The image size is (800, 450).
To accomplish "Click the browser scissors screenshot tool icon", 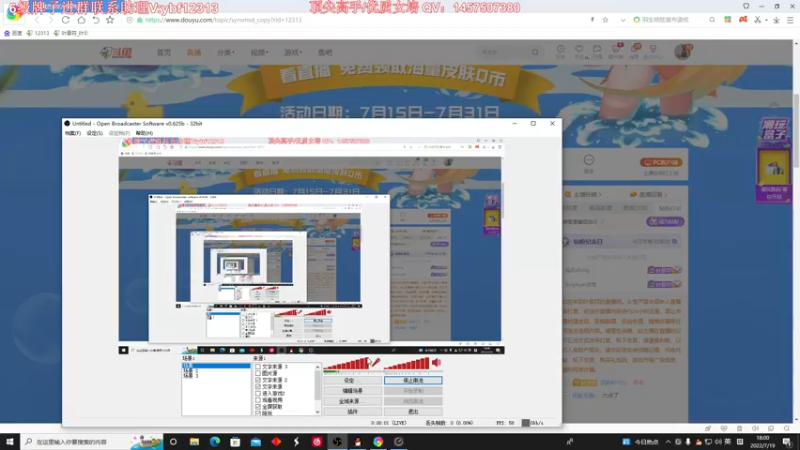I will pos(758,20).
